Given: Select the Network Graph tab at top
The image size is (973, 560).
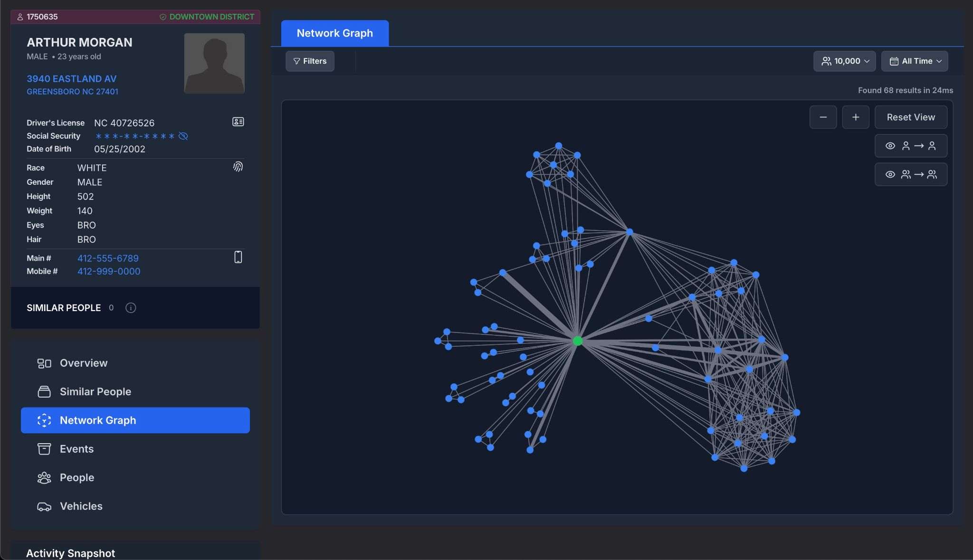Looking at the screenshot, I should (x=334, y=33).
